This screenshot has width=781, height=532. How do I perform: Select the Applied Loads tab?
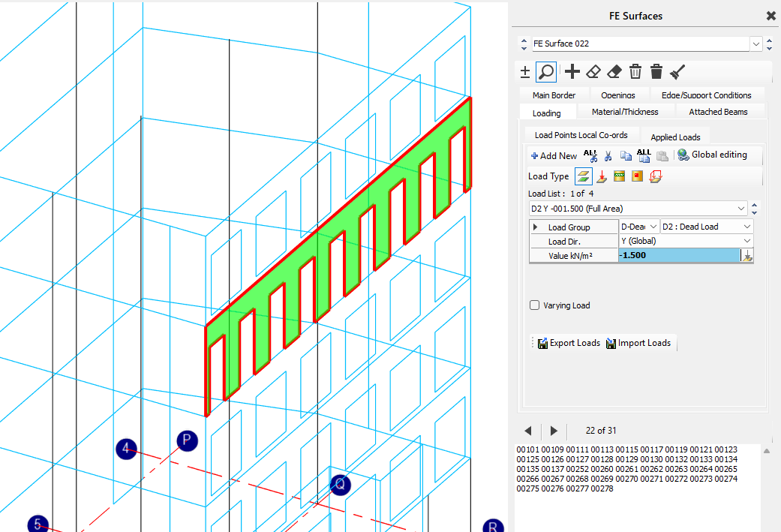675,137
